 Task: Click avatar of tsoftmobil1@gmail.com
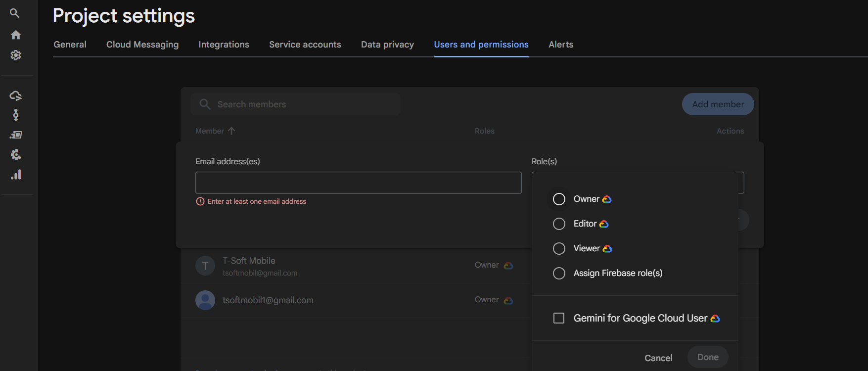coord(205,300)
